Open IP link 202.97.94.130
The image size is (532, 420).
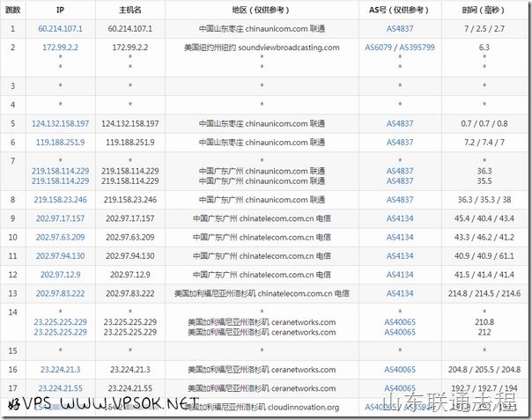click(x=60, y=256)
